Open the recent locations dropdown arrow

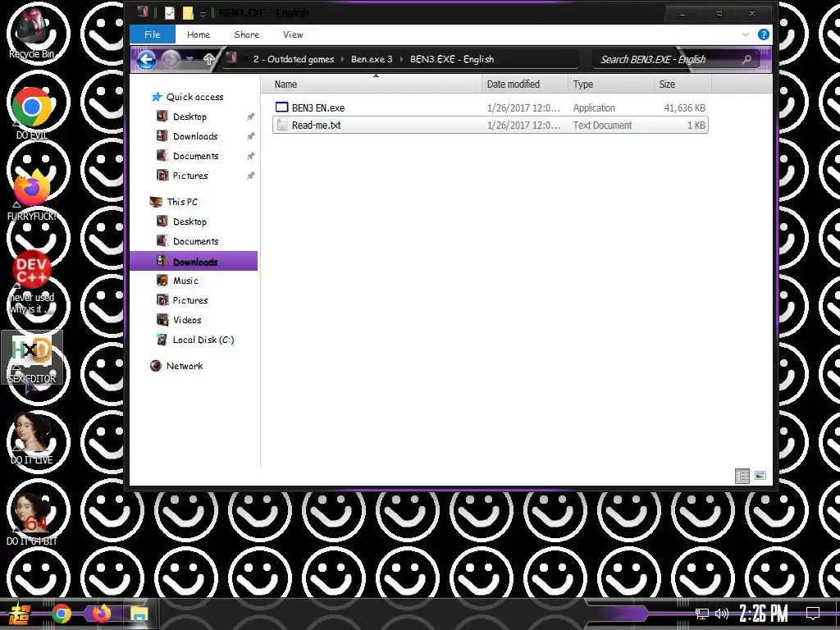coord(189,59)
